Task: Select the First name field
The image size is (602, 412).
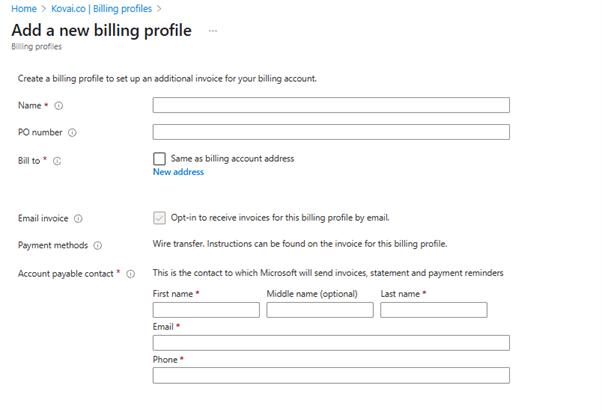Action: coord(206,310)
